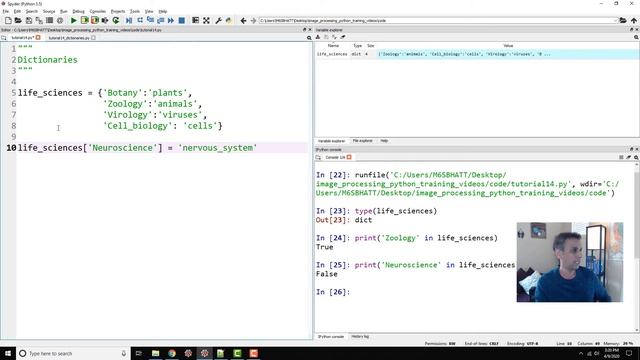
Task: Sort variables by Name column header
Action: [x=333, y=46]
